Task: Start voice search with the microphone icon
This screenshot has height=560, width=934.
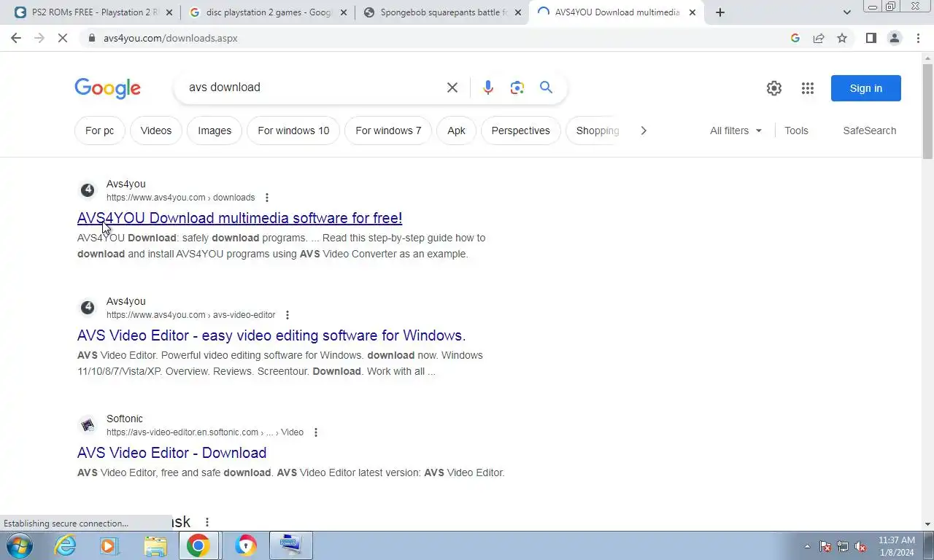Action: [488, 87]
